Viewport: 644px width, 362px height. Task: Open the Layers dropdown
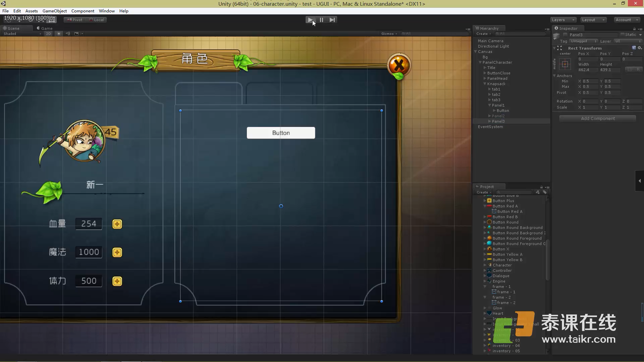[563, 20]
